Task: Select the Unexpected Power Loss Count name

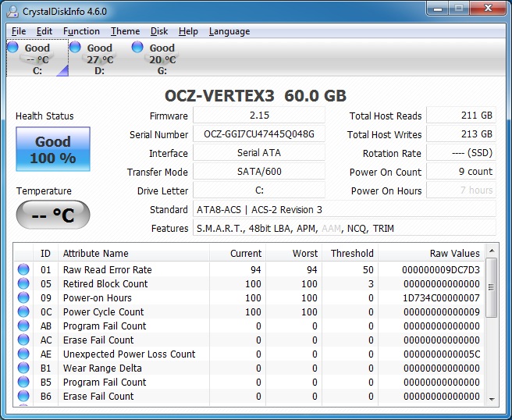Action: coord(130,354)
